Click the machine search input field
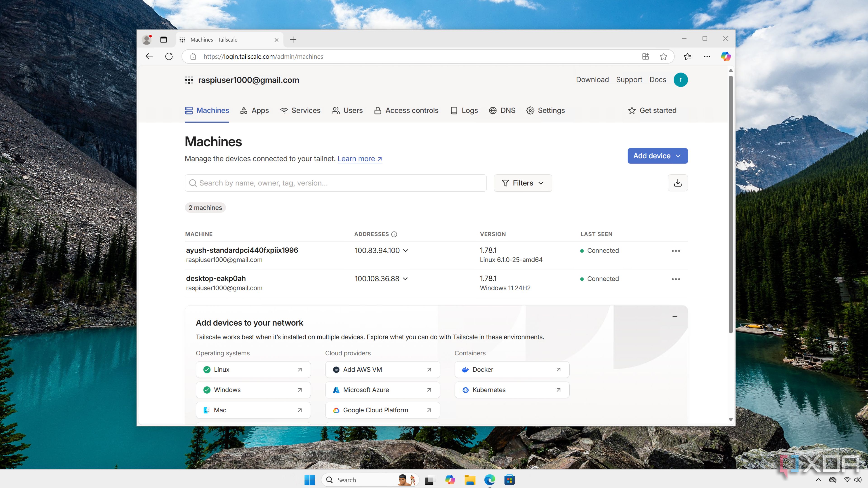The image size is (868, 488). pyautogui.click(x=335, y=183)
